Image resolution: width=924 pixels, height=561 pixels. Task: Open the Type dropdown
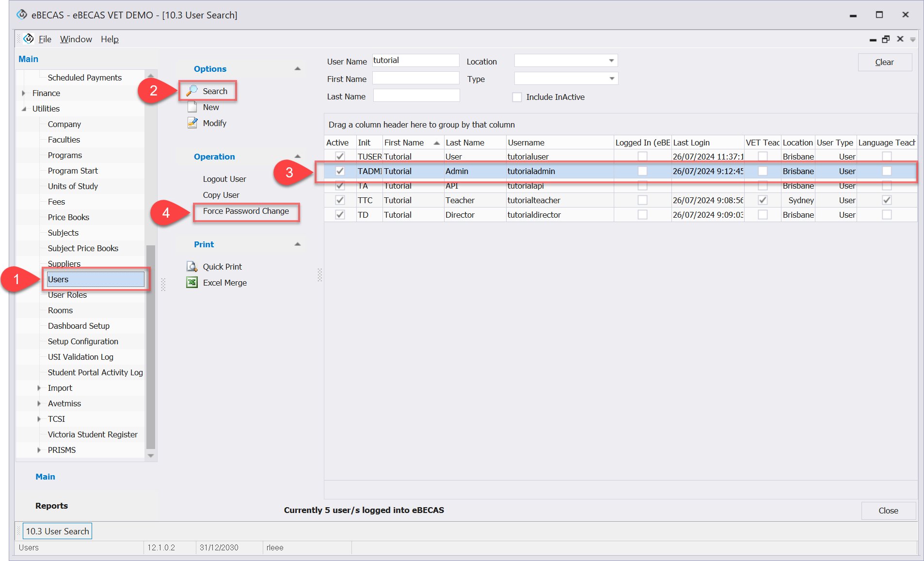(611, 79)
